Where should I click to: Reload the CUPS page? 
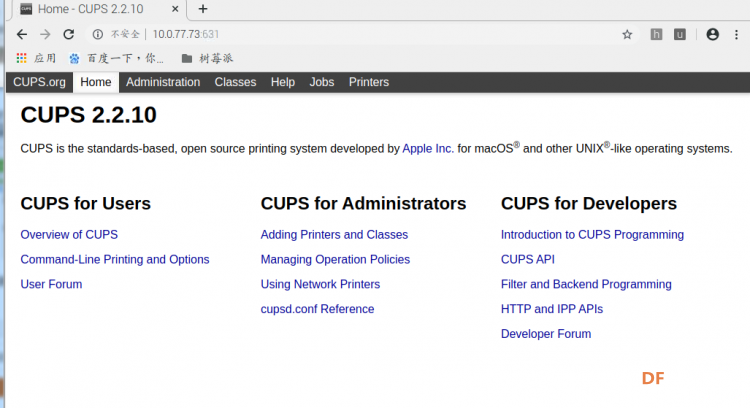coord(69,34)
